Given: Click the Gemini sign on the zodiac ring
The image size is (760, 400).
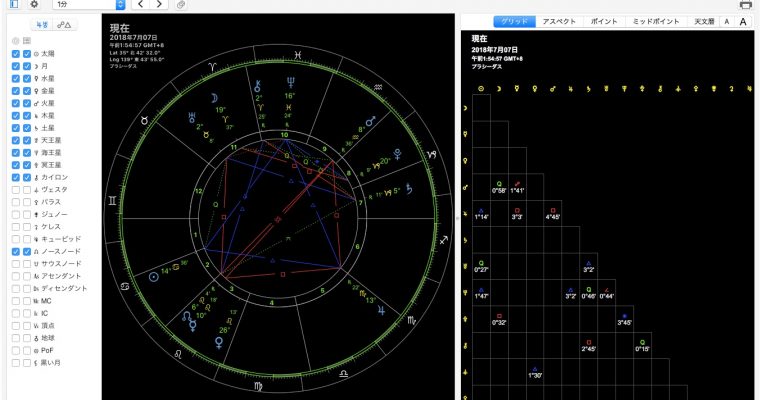Looking at the screenshot, I should click(x=112, y=201).
